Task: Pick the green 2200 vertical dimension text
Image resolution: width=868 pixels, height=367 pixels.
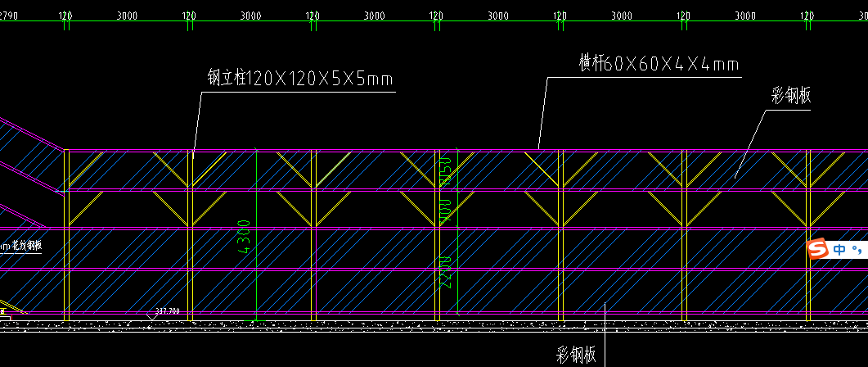Action: pyautogui.click(x=446, y=272)
